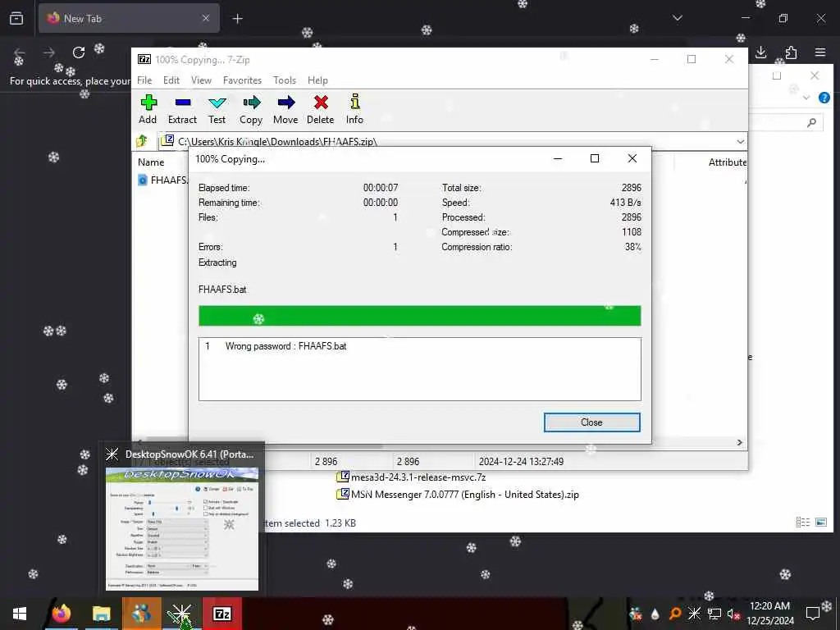Click the Speed 413 B/s value
The image size is (840, 630).
pos(625,203)
